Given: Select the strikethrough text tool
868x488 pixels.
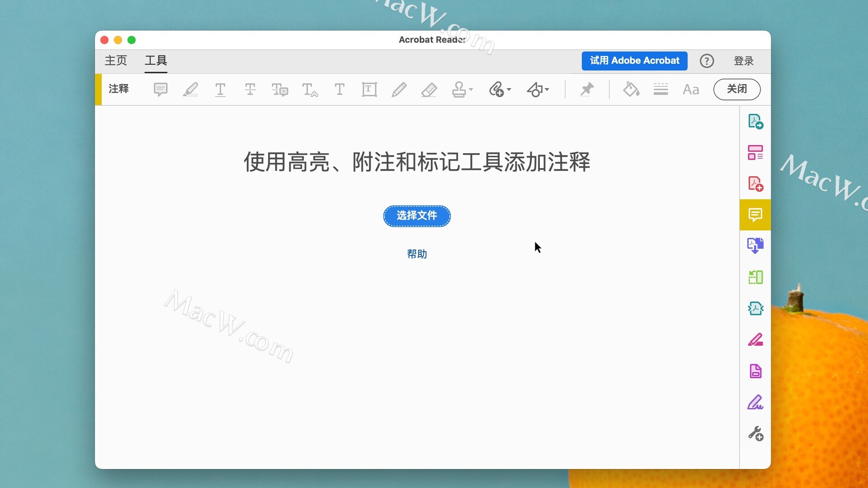Looking at the screenshot, I should 250,89.
